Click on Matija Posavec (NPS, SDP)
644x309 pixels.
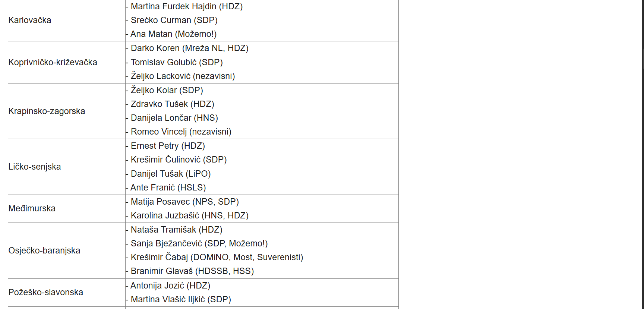click(184, 202)
